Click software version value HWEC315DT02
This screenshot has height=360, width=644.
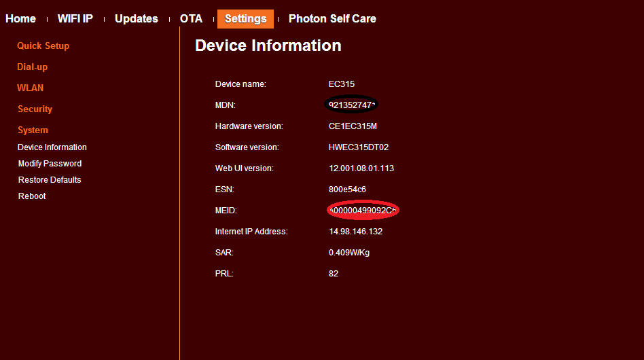point(359,147)
